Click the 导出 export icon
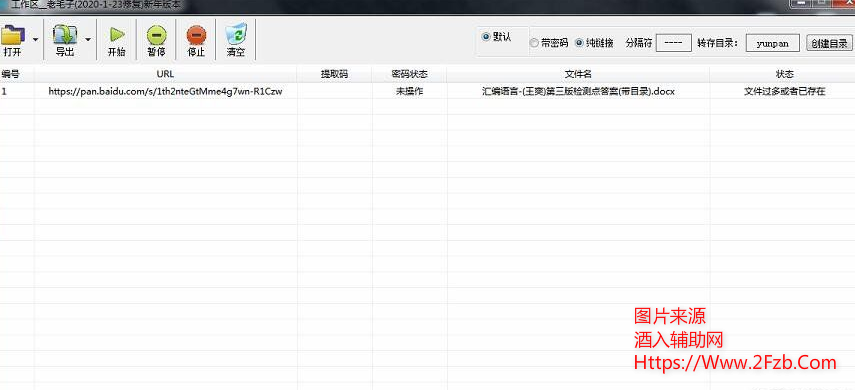The height and width of the screenshot is (390, 855). tap(65, 35)
